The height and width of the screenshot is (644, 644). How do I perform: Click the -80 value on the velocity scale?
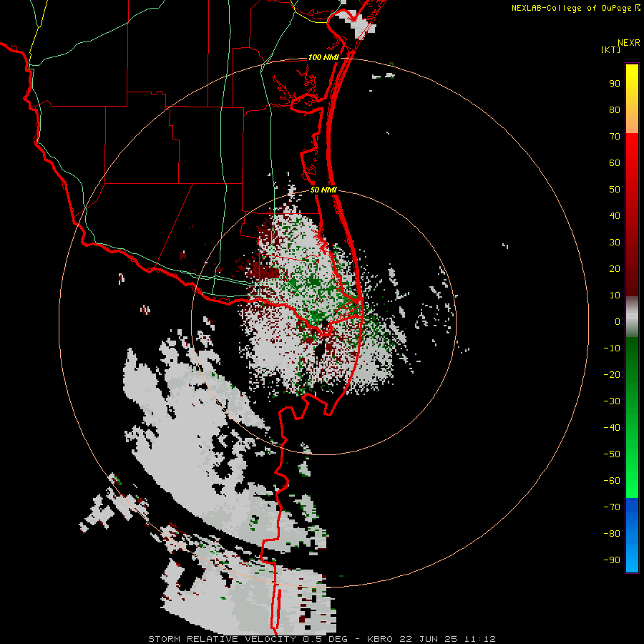[612, 534]
